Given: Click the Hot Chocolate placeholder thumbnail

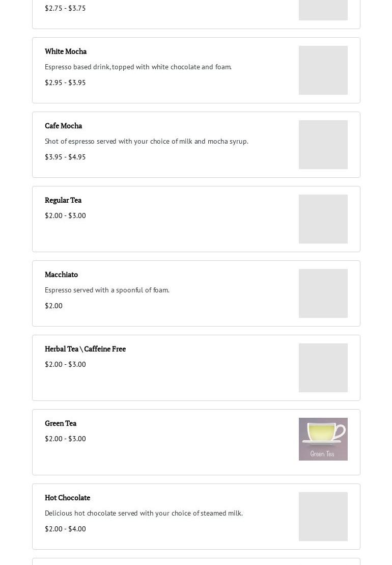Looking at the screenshot, I should (323, 517).
